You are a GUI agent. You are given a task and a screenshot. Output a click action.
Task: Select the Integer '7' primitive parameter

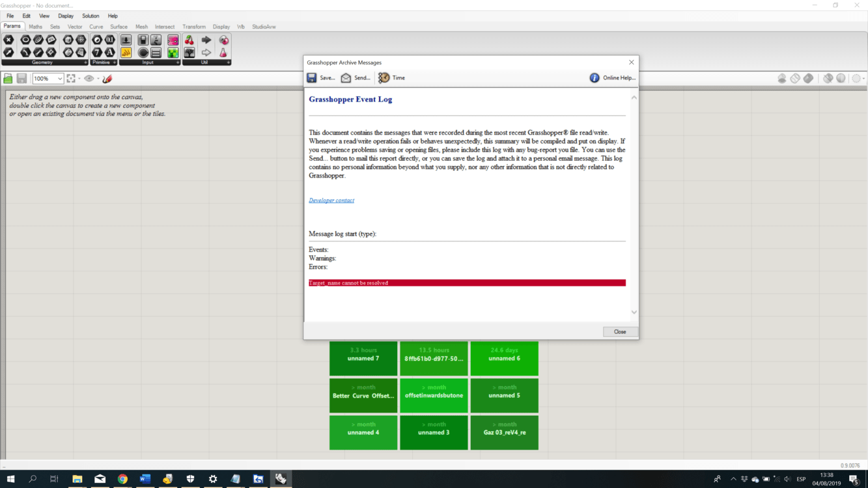click(97, 52)
